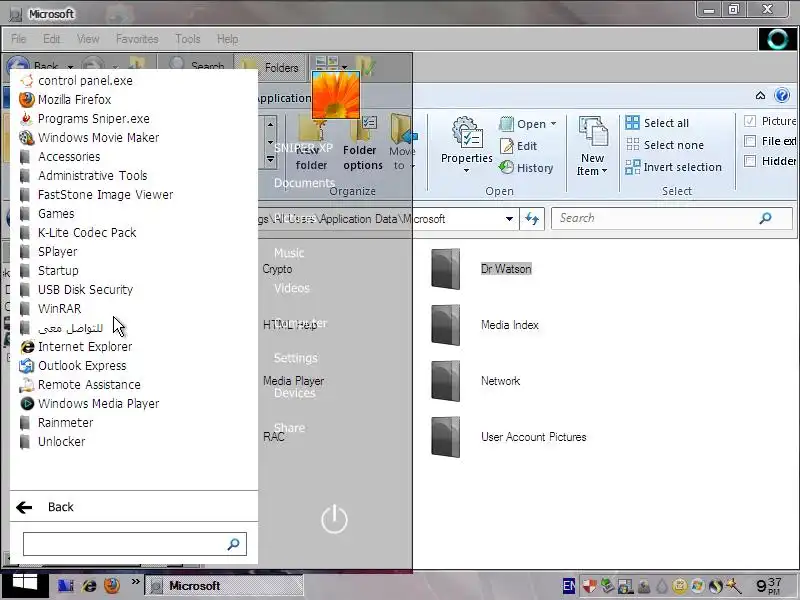Open the WinRAR program folder
Image resolution: width=800 pixels, height=600 pixels.
pyautogui.click(x=51, y=308)
